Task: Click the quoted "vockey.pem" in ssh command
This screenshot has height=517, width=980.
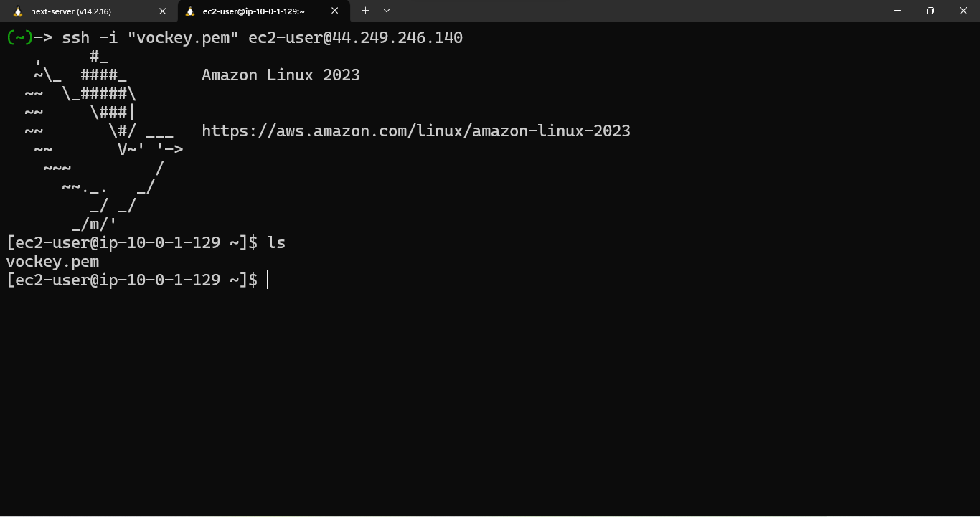Action: (x=183, y=37)
